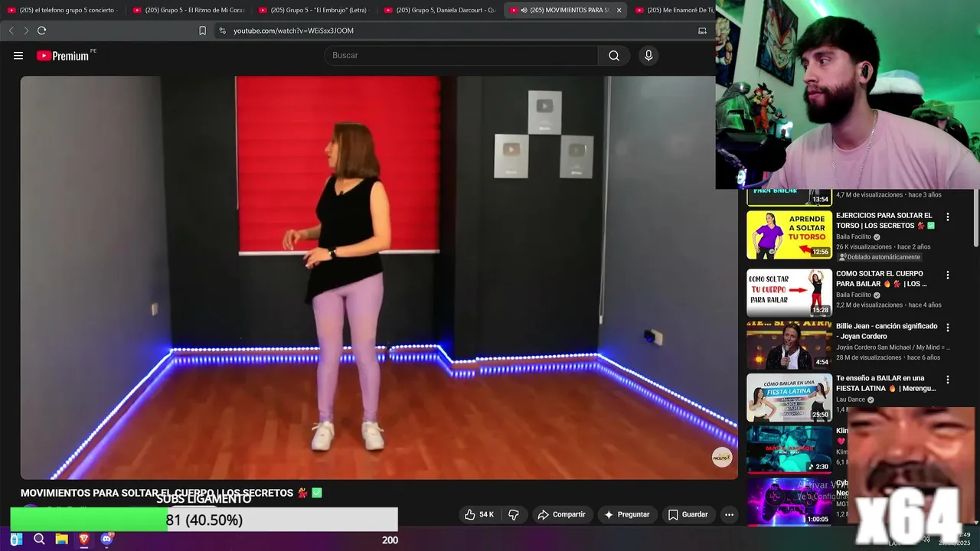980x551 pixels.
Task: Open options for 'COMO SOLTAR EL CUERPO PARA BAILAR'
Action: (947, 275)
